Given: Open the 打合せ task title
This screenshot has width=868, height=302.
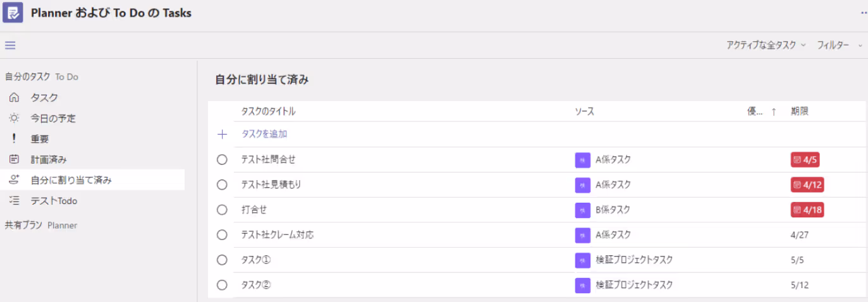Looking at the screenshot, I should 254,210.
